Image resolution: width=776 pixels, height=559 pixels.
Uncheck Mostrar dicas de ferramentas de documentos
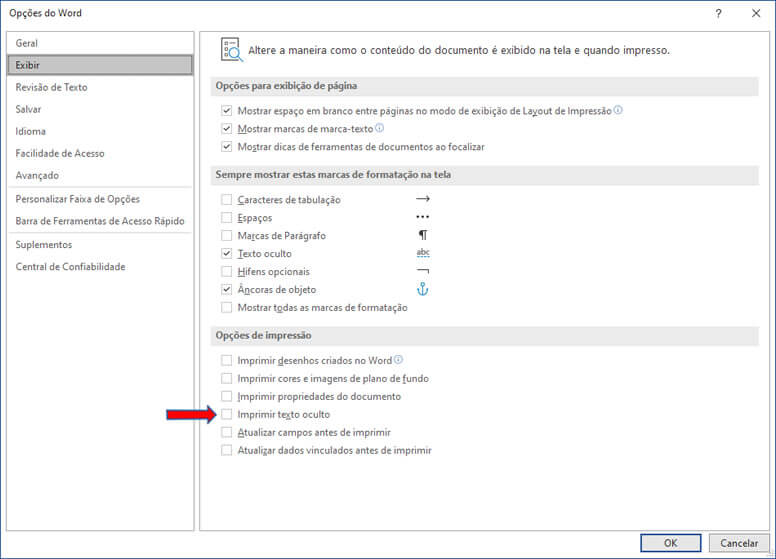point(227,146)
